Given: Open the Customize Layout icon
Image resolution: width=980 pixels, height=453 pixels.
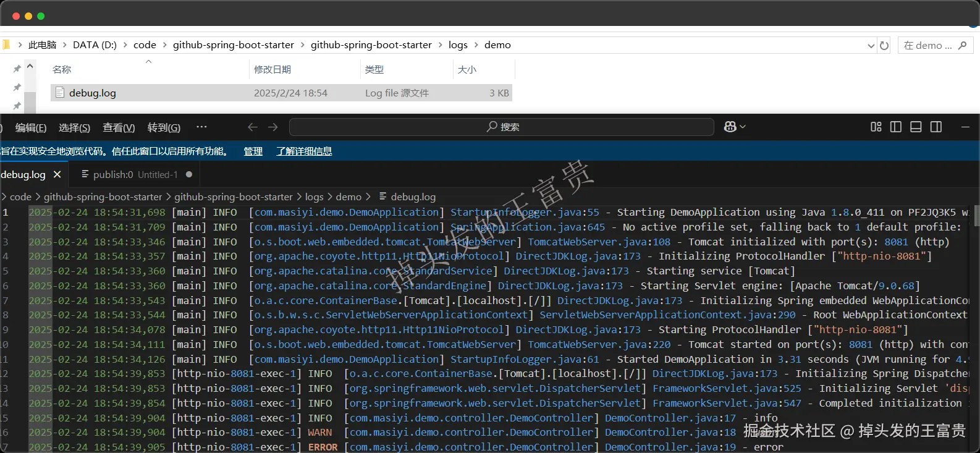Looking at the screenshot, I should [876, 127].
